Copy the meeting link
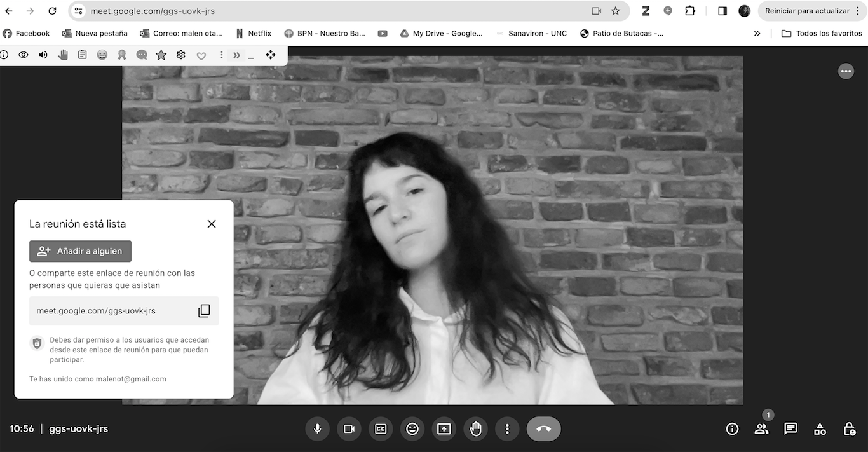Image resolution: width=868 pixels, height=452 pixels. tap(204, 311)
